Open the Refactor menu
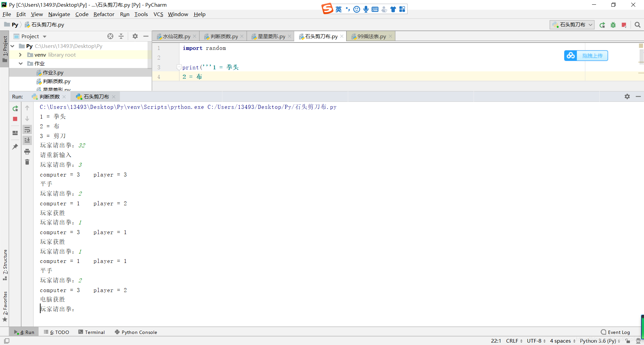 click(x=104, y=14)
